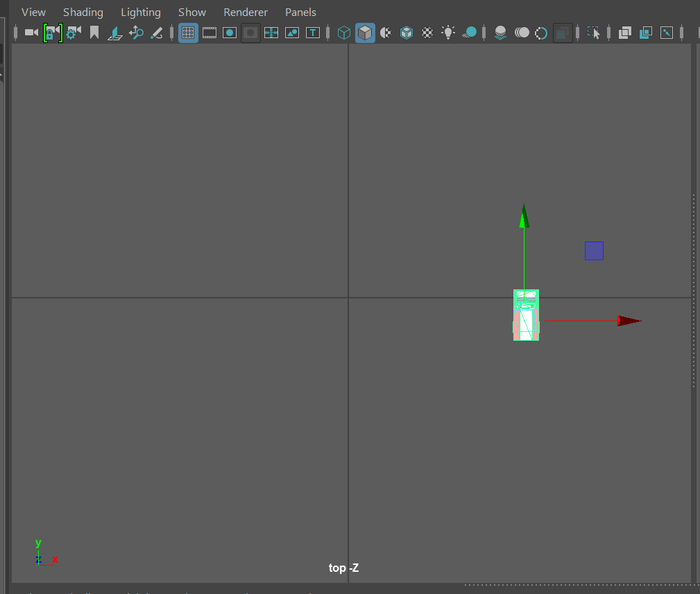Click the red X-axis manipulator arrow
Image resolution: width=700 pixels, height=594 pixels.
point(629,321)
